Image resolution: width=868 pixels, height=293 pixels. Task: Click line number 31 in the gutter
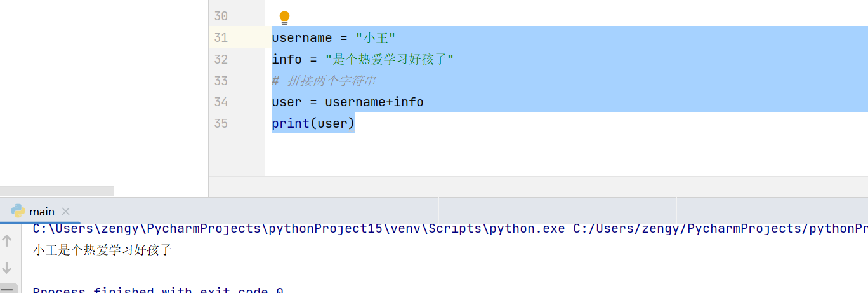click(220, 37)
